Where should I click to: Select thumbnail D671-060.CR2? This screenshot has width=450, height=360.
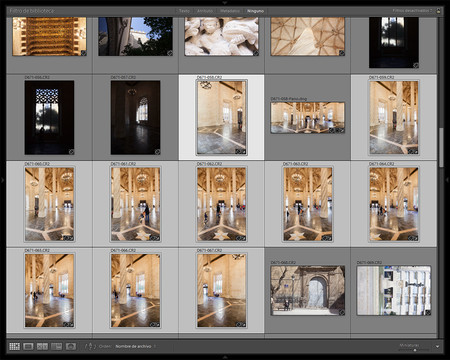coord(49,204)
